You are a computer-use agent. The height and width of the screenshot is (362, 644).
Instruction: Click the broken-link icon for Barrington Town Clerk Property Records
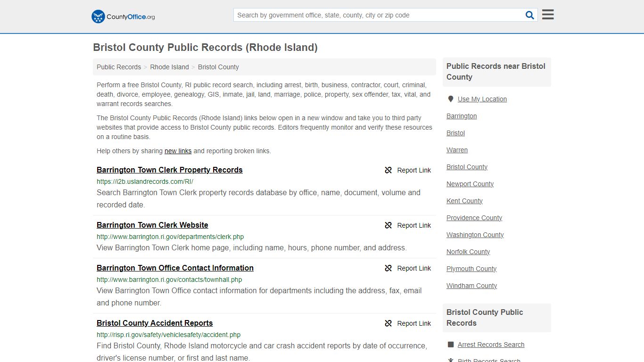pos(388,170)
